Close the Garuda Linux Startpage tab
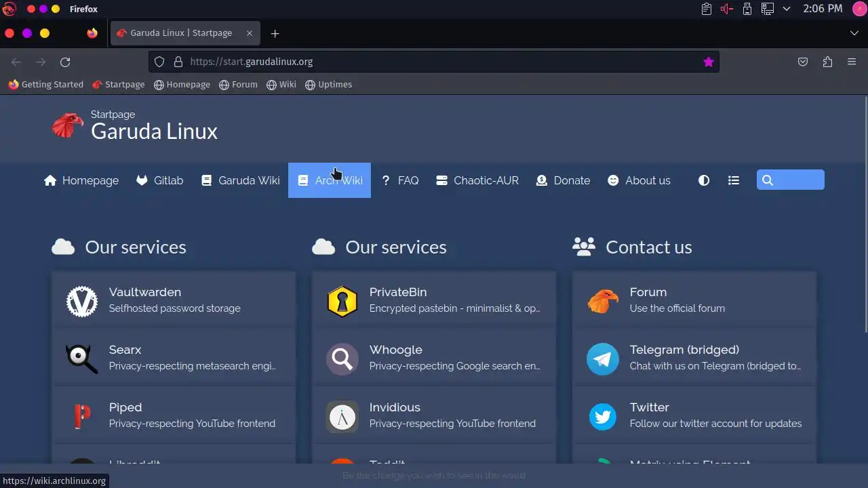Image resolution: width=868 pixels, height=488 pixels. point(249,33)
